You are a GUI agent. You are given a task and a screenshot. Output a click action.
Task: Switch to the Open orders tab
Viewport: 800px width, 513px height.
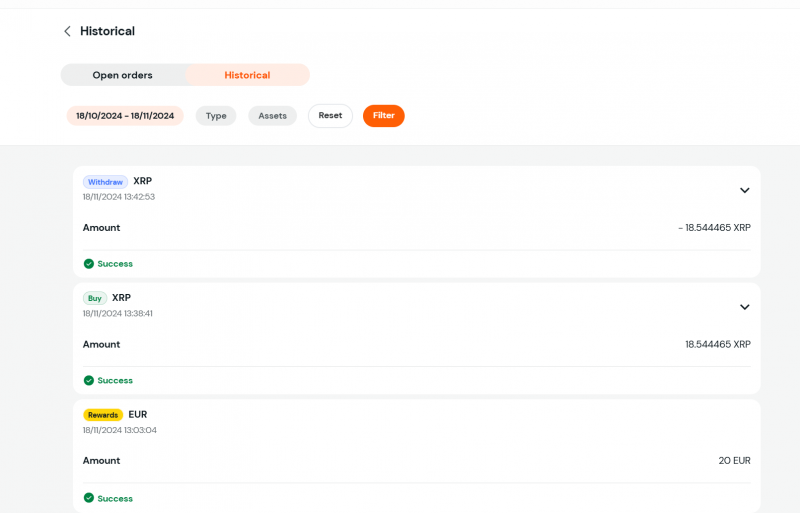[x=122, y=75]
